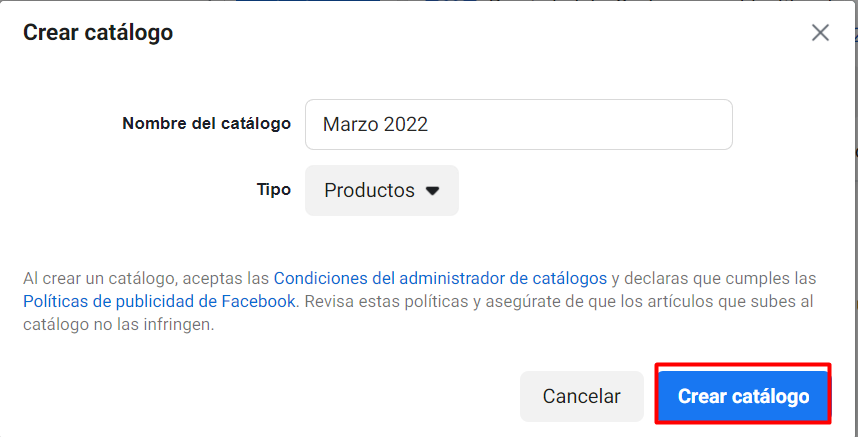Image resolution: width=858 pixels, height=437 pixels.
Task: Expand catalog type options via the down triangle
Action: (432, 190)
